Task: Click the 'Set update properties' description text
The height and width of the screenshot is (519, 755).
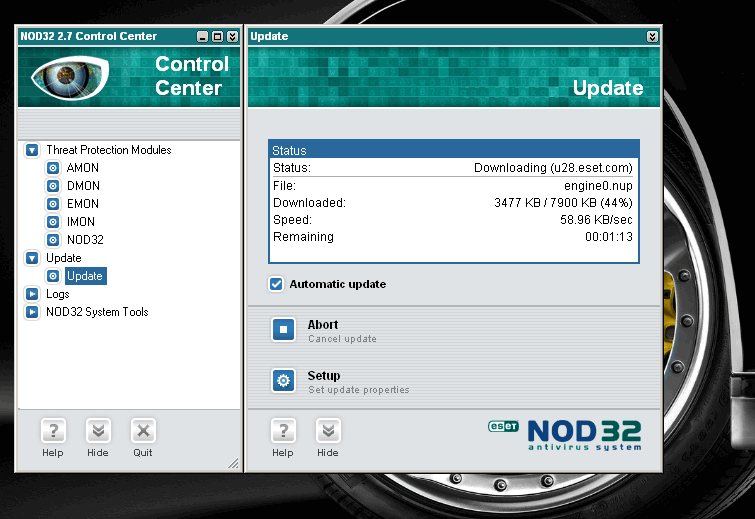Action: (x=359, y=390)
